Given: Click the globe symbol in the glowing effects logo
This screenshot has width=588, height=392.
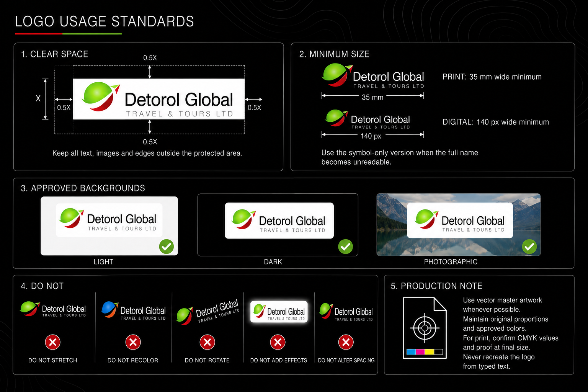Looking at the screenshot, I should click(x=259, y=311).
